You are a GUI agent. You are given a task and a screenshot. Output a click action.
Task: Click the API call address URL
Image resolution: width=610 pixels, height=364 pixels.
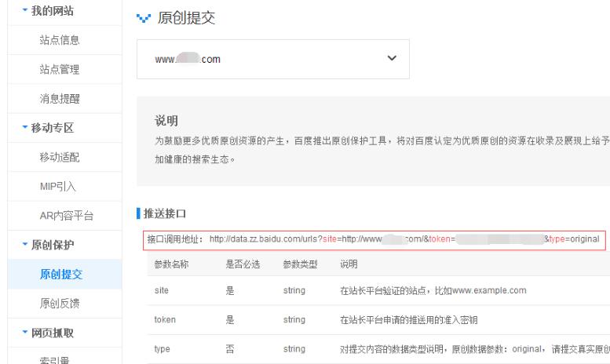tap(404, 238)
